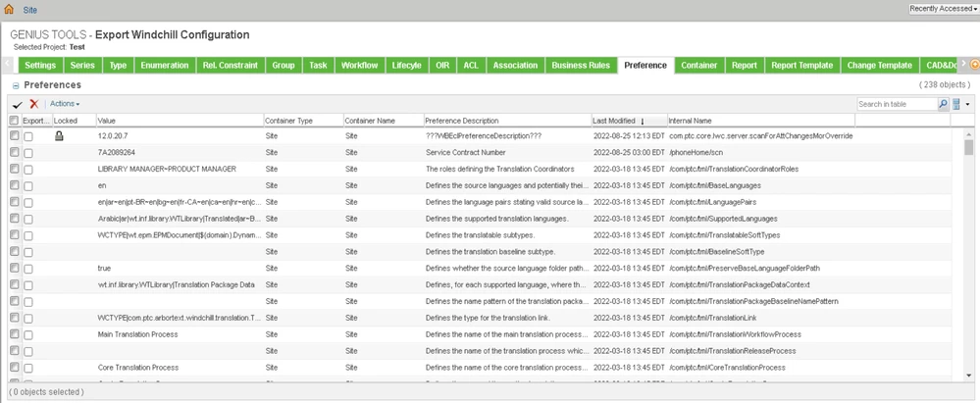Click '/com/ptc/tml/CoreTranslationProcess' cell
Screen dimensions: 980x403
(x=727, y=368)
